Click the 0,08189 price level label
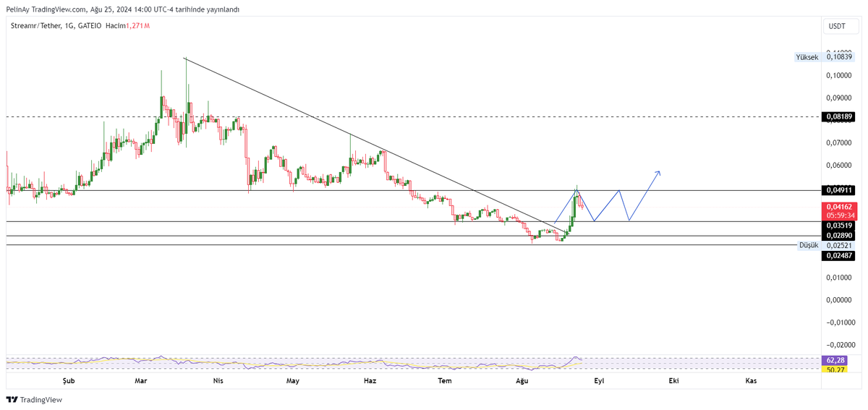Viewport: 868px width, 410px height. pyautogui.click(x=838, y=116)
